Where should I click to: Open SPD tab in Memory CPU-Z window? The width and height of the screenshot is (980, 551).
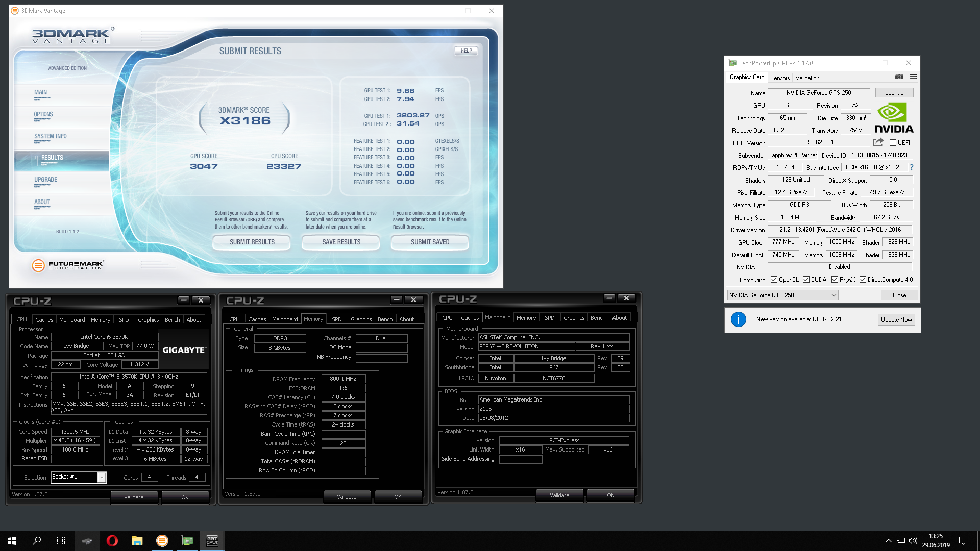pos(337,319)
